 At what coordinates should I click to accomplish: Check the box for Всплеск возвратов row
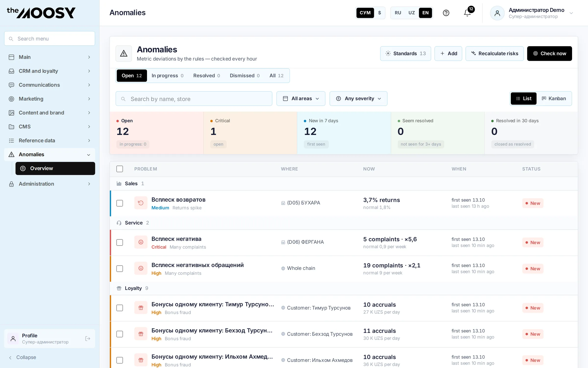pos(120,203)
